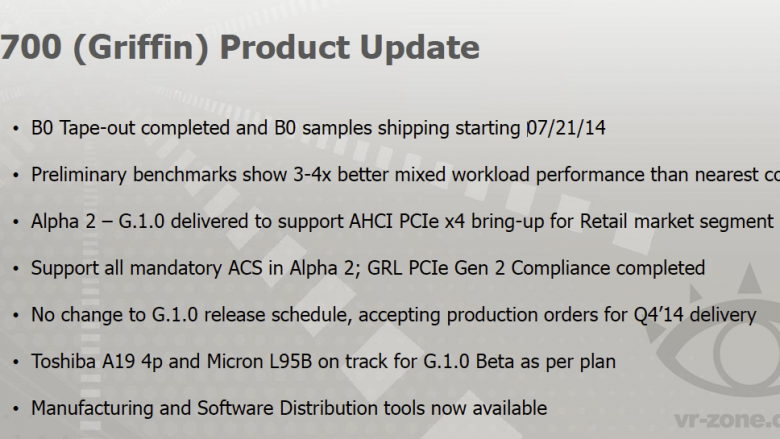Click 'Micron L95B' text
This screenshot has height=439, width=780.
(259, 361)
